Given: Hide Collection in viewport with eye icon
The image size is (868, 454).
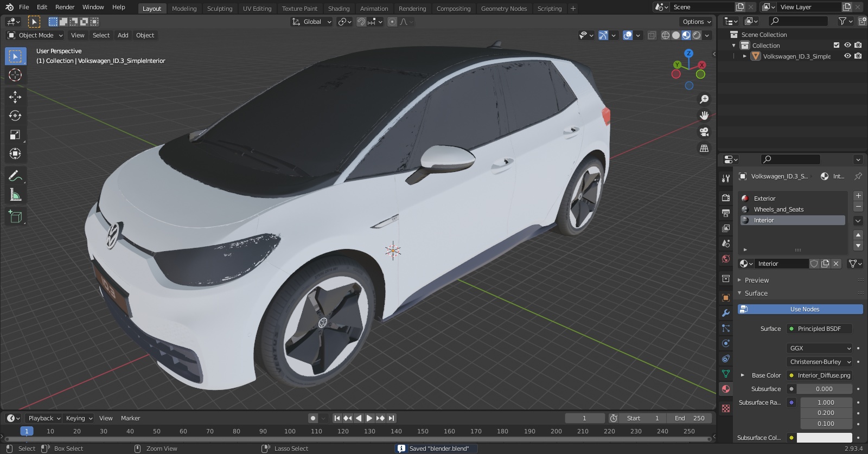Looking at the screenshot, I should point(847,45).
